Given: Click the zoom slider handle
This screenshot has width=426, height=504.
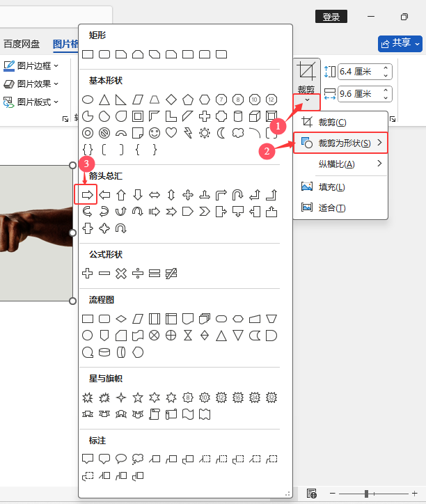Looking at the screenshot, I should coord(367,494).
